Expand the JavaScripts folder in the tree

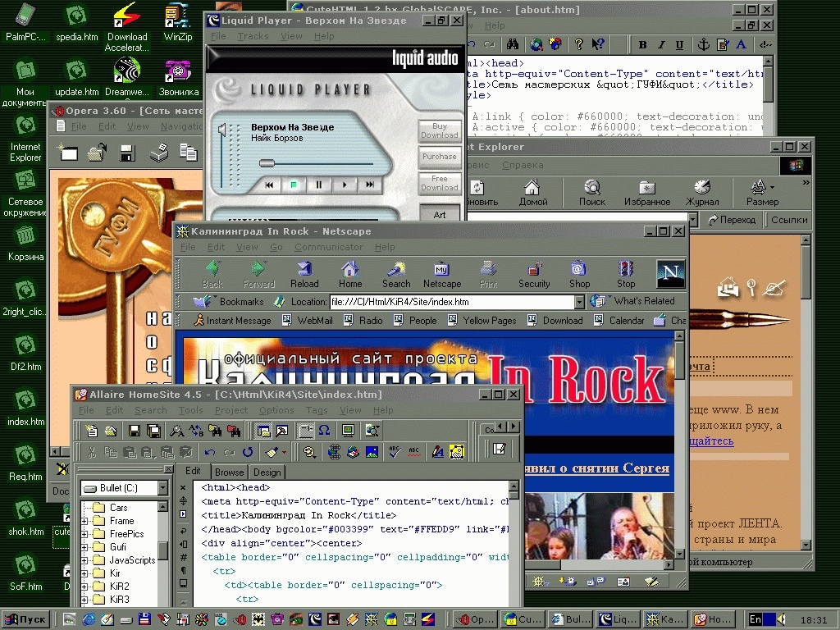(x=84, y=560)
